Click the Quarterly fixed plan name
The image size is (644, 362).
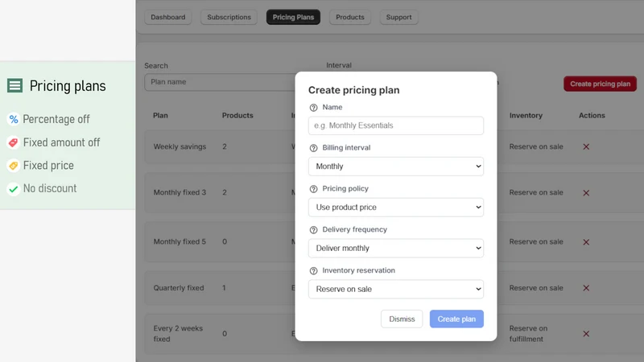179,288
